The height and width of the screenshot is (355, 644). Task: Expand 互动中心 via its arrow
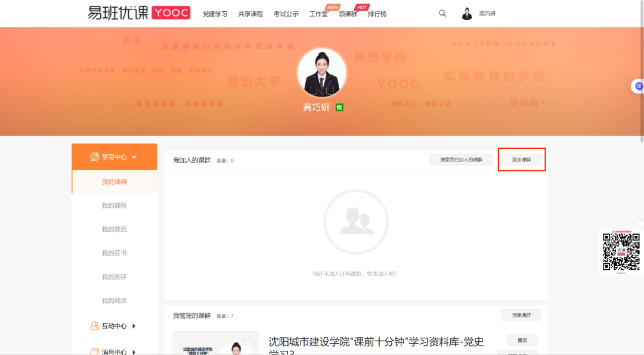tap(134, 326)
